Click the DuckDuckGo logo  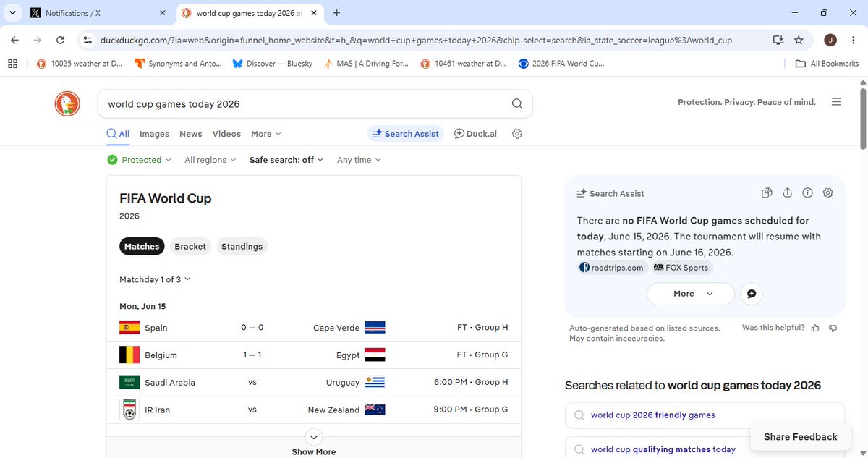click(68, 104)
